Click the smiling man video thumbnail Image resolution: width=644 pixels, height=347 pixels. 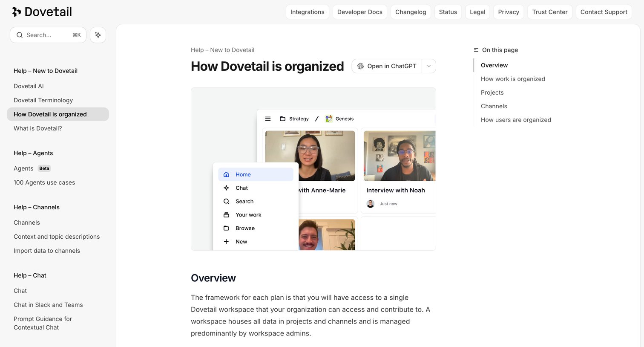[x=327, y=235]
